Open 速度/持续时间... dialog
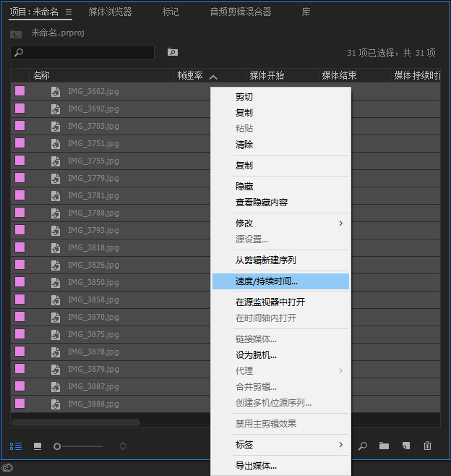This screenshot has width=451, height=476. [x=281, y=281]
